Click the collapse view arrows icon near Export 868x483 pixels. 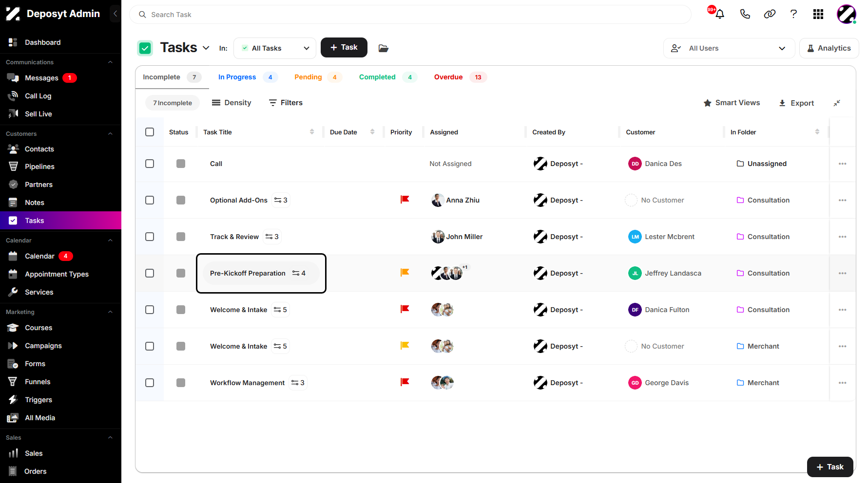point(837,103)
